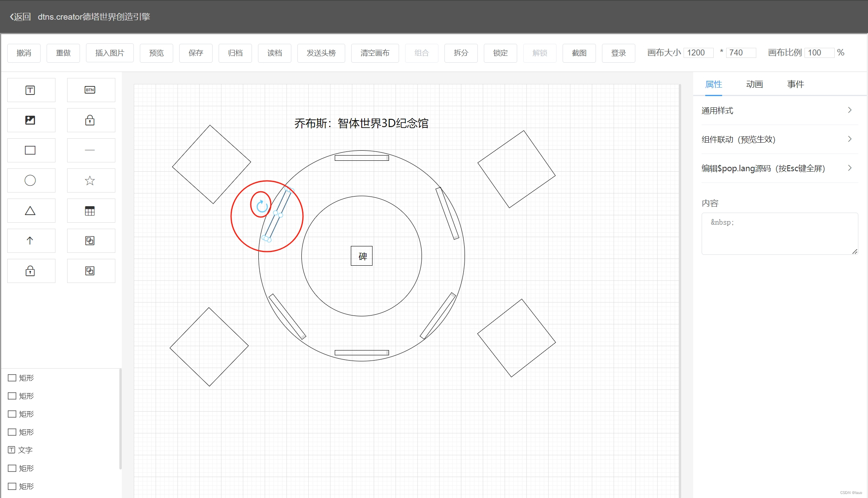Select the 矩形 layer directly above 文字
Screen dimensions: 868x498
[x=60, y=432]
